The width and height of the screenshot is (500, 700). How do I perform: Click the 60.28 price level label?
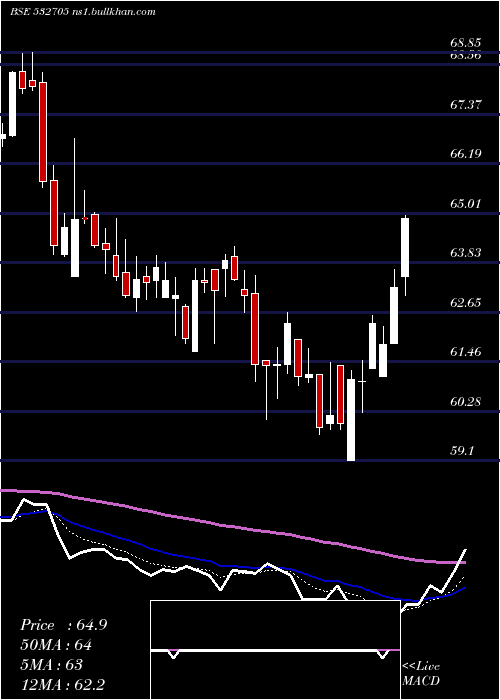tap(466, 402)
